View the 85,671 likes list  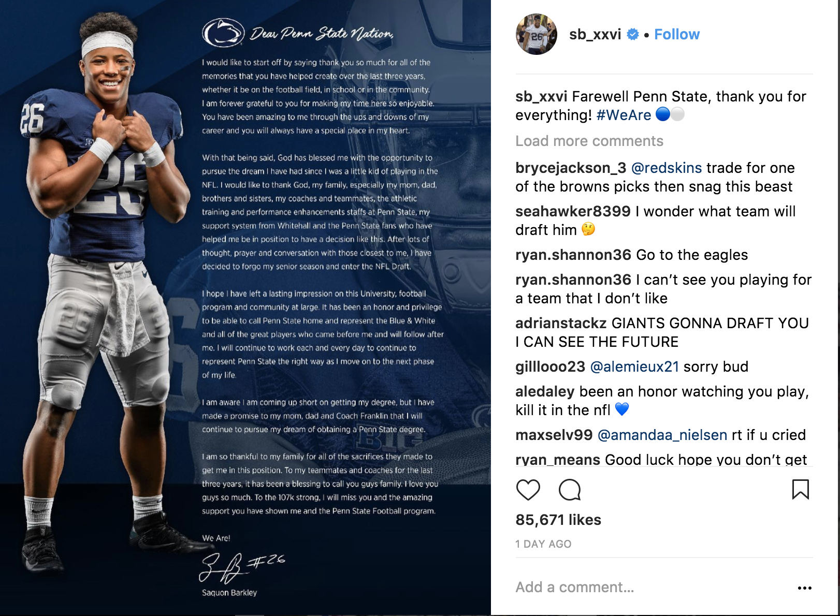click(558, 520)
